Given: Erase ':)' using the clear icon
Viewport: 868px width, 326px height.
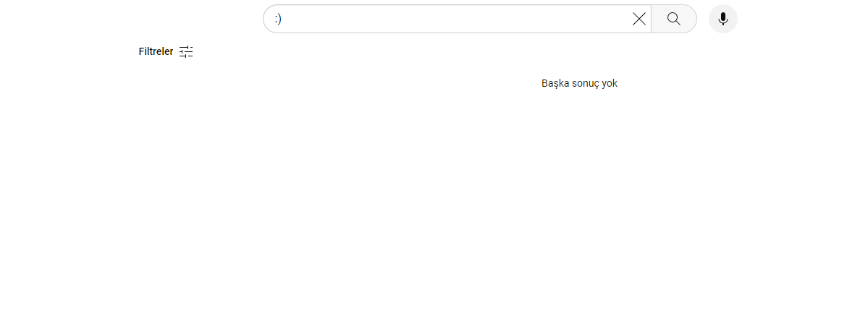Looking at the screenshot, I should [x=639, y=19].
